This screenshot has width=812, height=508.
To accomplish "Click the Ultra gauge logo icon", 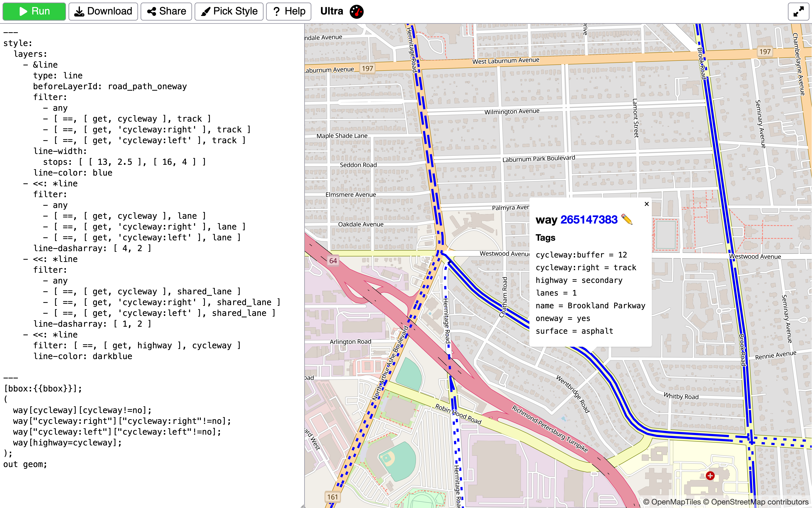I will pyautogui.click(x=356, y=11).
